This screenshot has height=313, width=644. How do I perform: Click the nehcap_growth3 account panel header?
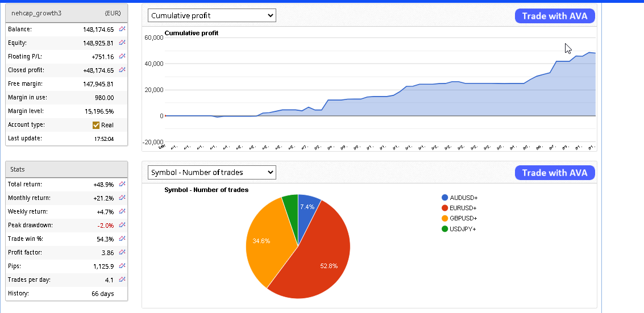pyautogui.click(x=66, y=12)
